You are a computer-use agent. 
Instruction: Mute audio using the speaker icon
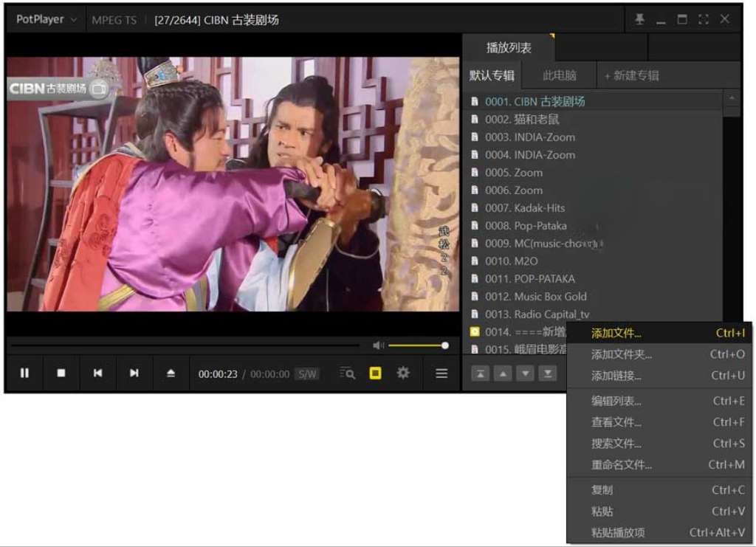coord(379,345)
